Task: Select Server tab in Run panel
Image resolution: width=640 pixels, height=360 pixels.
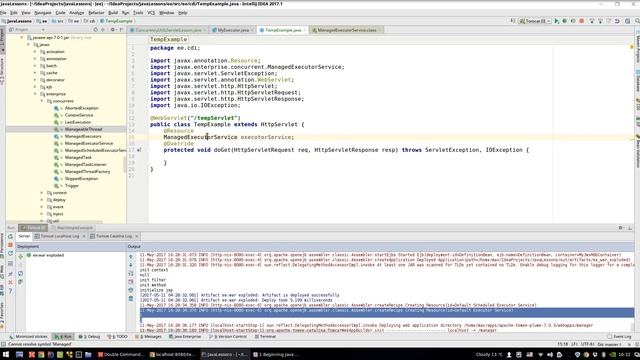Action: (24, 236)
